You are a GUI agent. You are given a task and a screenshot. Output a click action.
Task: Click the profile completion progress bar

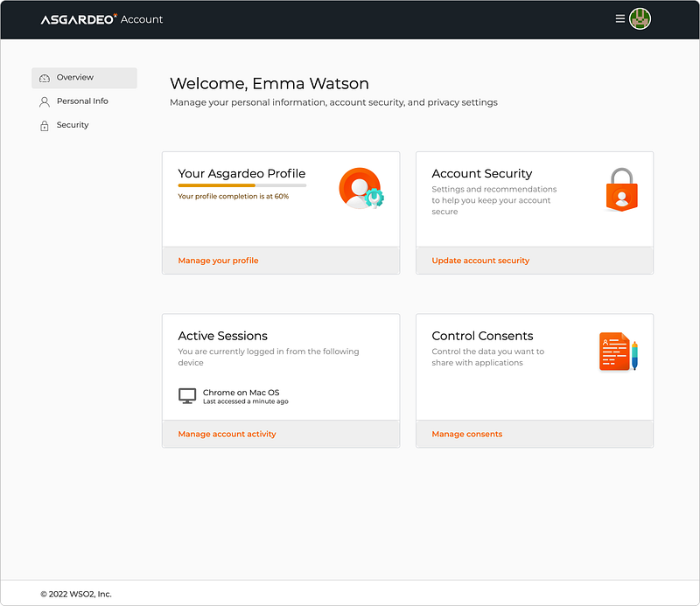tap(242, 185)
